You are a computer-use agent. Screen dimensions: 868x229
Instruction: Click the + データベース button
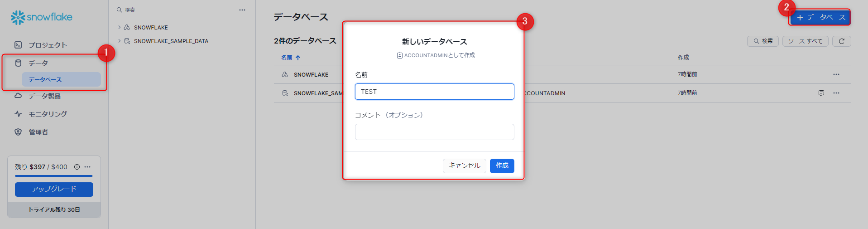820,17
